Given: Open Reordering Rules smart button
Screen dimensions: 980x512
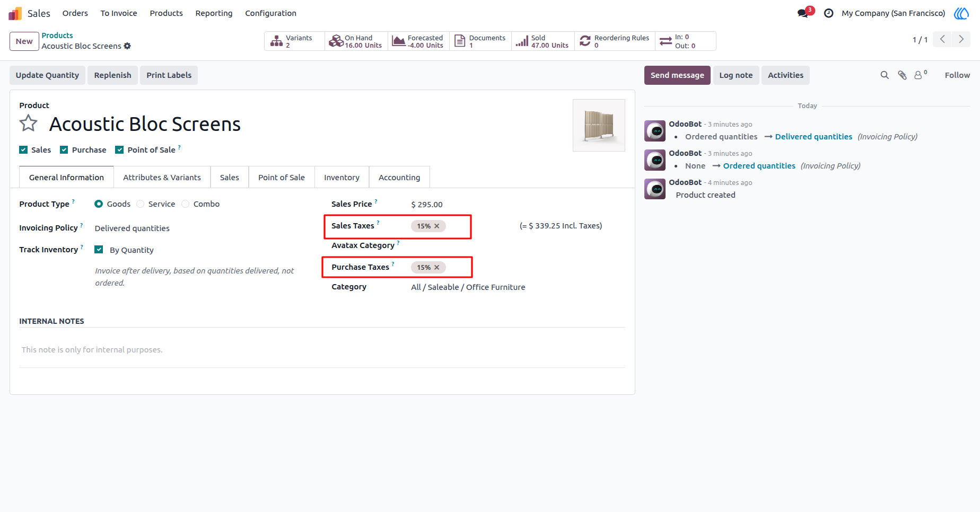Looking at the screenshot, I should [x=615, y=41].
